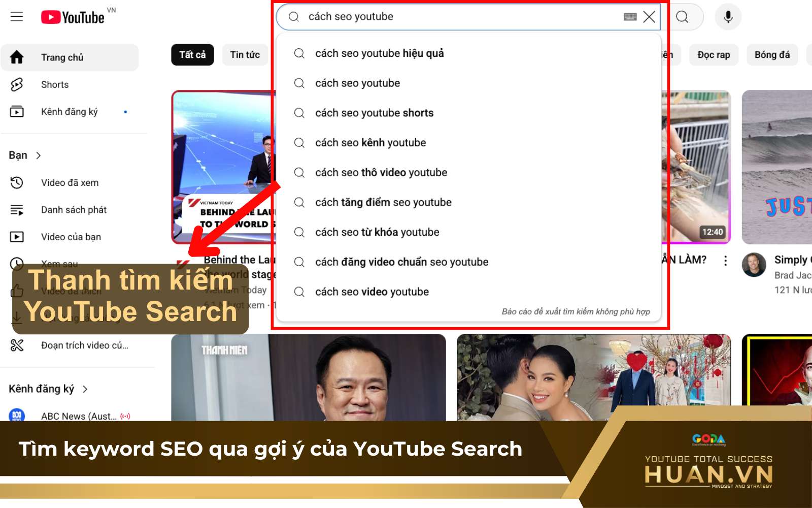Click the ABC News channel avatar
This screenshot has height=508, width=812.
tap(17, 415)
